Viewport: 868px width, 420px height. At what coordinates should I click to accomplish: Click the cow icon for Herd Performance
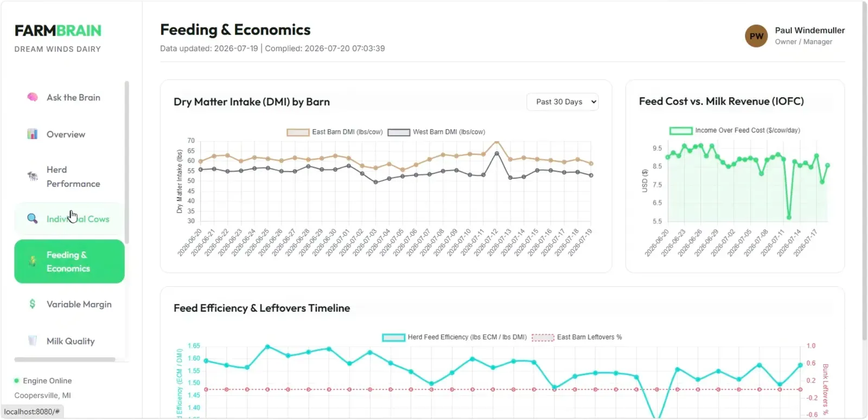click(33, 176)
